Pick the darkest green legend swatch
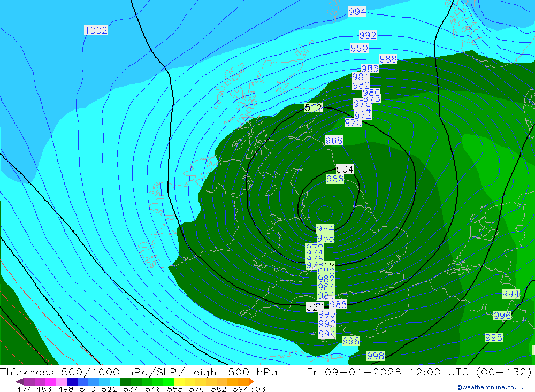This screenshot has width=535, height=392. click(126, 381)
